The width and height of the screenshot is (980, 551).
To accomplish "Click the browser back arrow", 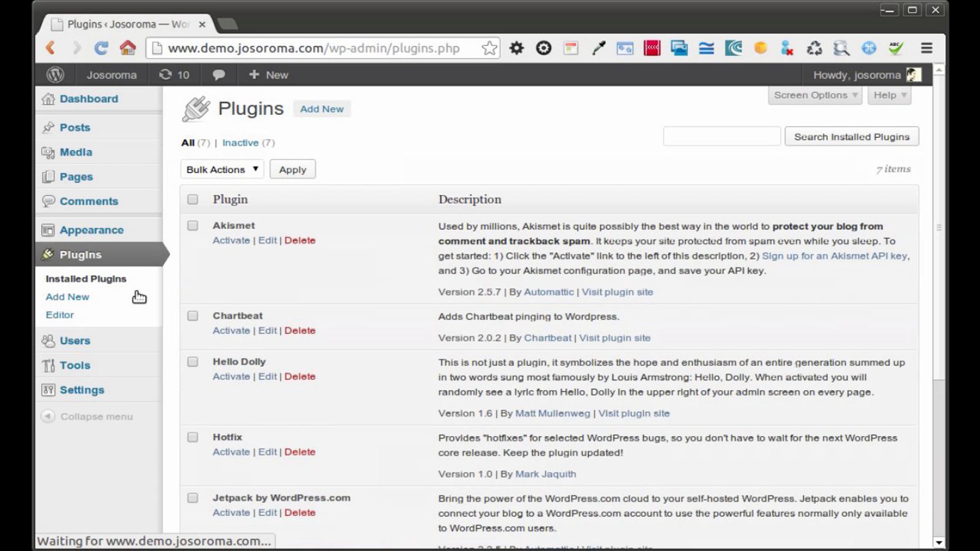I will click(x=50, y=48).
